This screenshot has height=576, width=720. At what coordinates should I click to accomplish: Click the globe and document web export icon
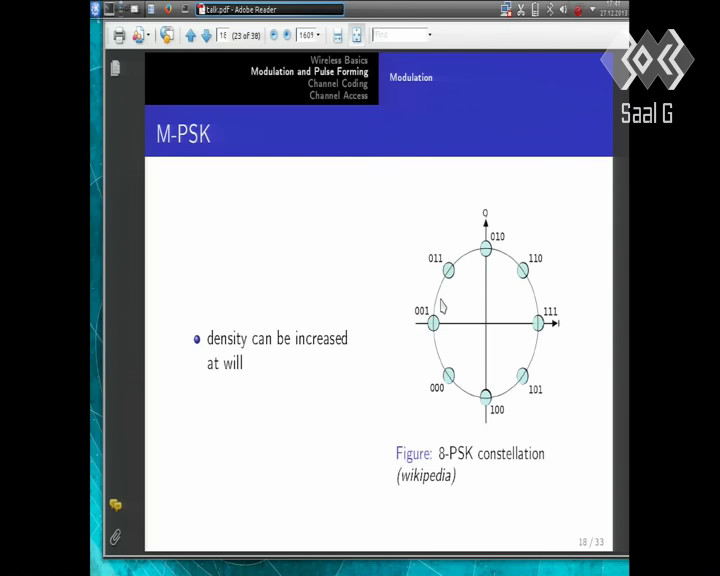coord(167,35)
